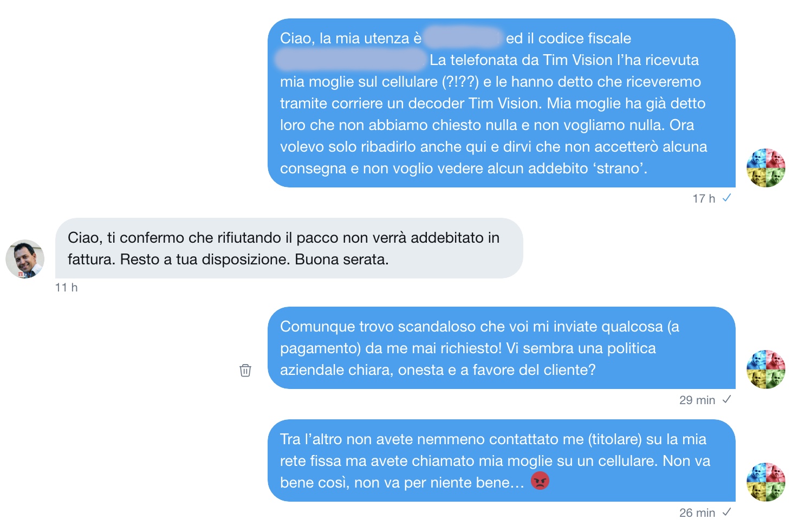
Task: Click the trash icon beside the scandaloso message
Action: click(245, 371)
